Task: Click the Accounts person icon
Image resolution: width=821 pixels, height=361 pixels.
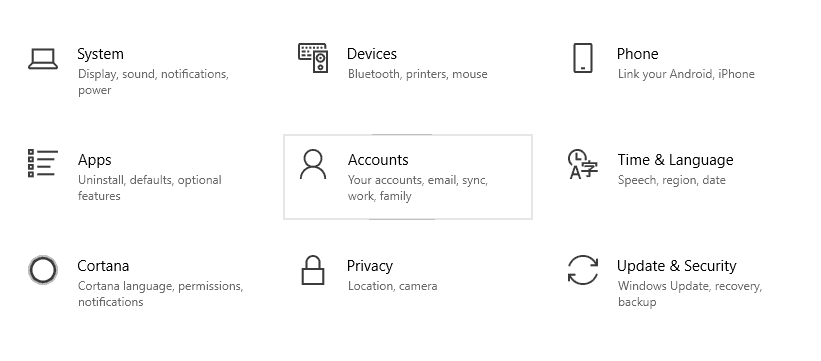Action: pos(313,164)
